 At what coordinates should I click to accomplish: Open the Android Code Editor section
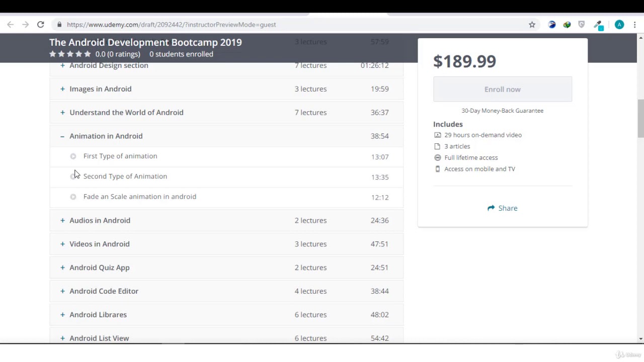104,291
